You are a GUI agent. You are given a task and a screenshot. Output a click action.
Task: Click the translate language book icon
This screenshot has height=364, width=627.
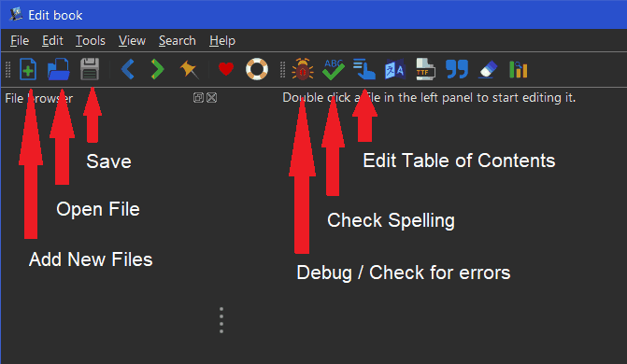[x=395, y=69]
